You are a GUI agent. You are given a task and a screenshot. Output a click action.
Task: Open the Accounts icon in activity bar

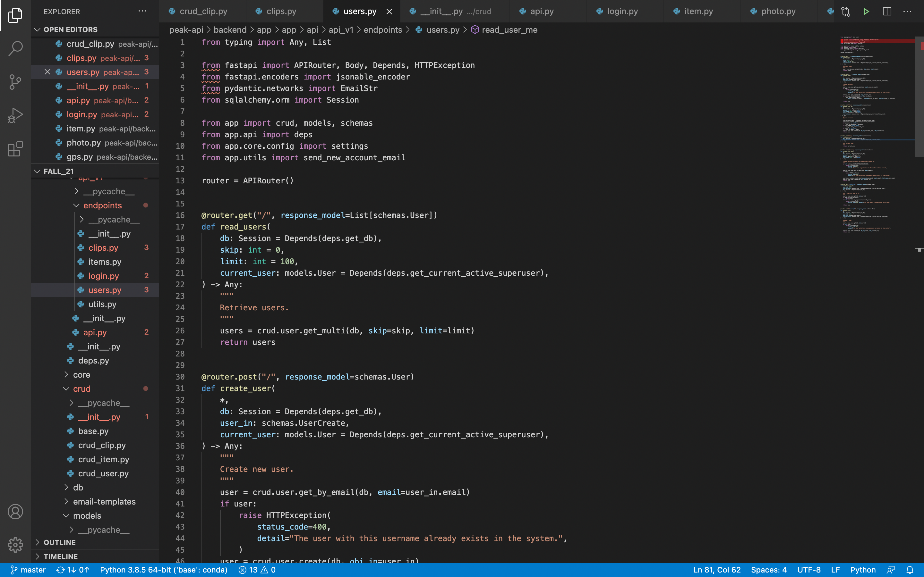15,512
